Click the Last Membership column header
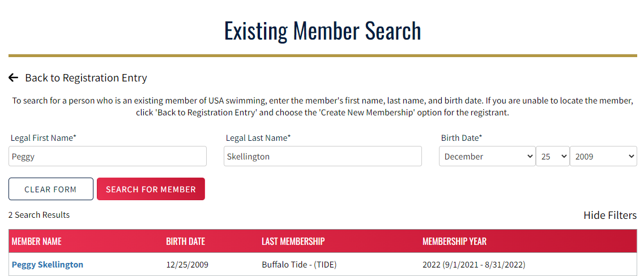 tap(293, 241)
